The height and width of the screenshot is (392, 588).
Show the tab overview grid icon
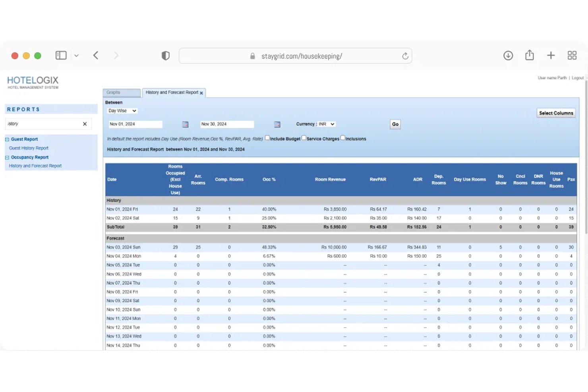click(572, 56)
